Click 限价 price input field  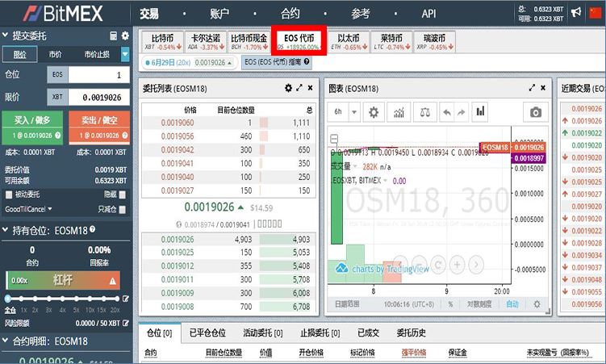pyautogui.click(x=99, y=98)
